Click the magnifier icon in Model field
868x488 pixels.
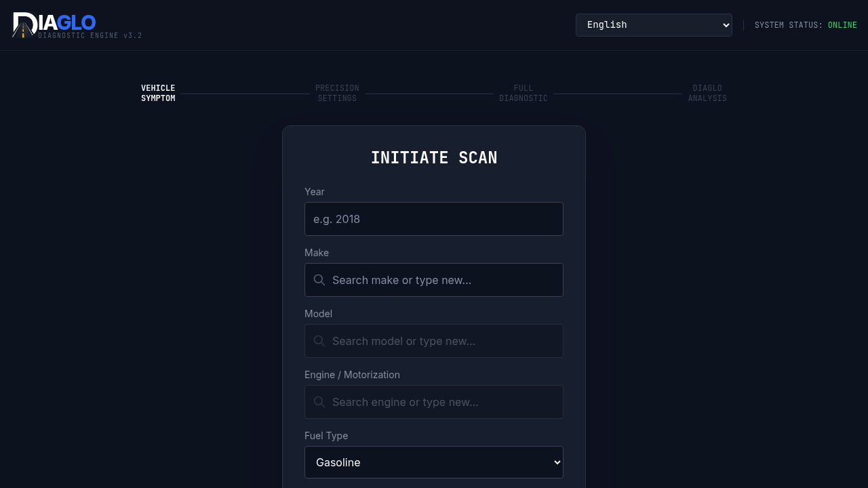click(319, 341)
